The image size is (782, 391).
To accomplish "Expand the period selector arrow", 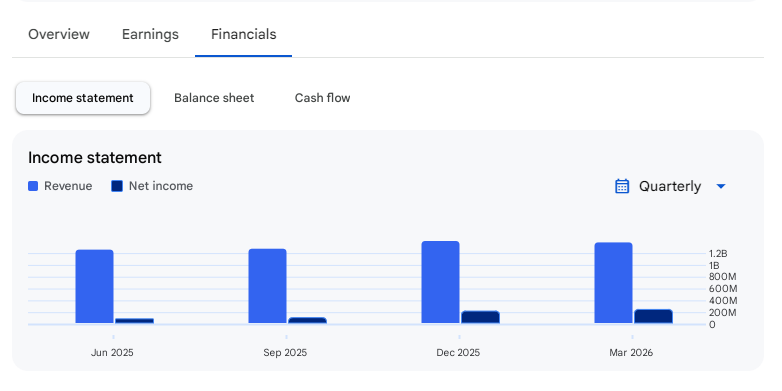I will point(721,186).
